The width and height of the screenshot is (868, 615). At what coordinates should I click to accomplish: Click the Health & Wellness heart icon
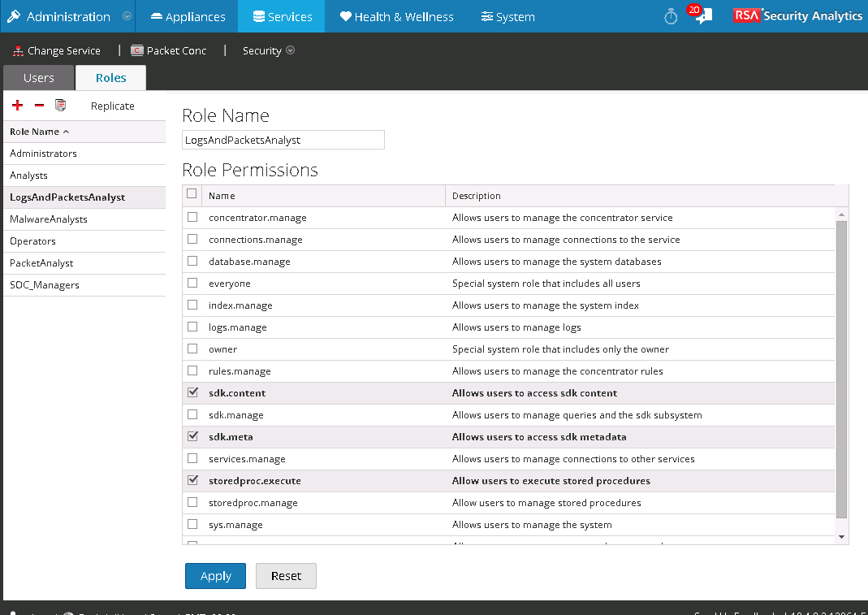tap(345, 16)
